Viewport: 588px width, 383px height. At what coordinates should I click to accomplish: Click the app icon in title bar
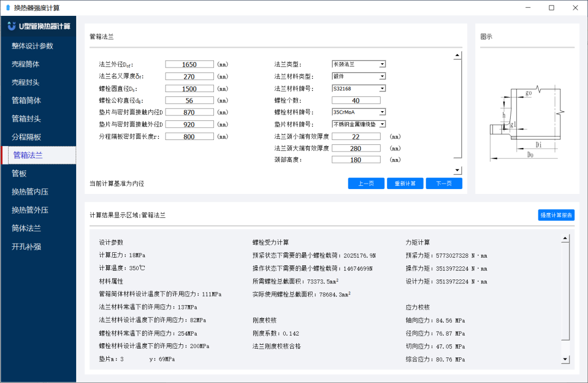(8, 8)
